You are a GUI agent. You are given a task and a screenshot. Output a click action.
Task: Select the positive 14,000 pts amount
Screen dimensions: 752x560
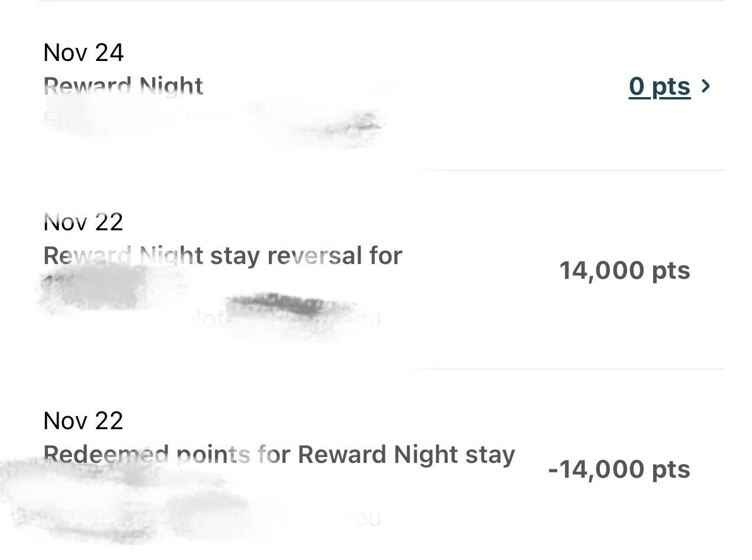pyautogui.click(x=624, y=271)
